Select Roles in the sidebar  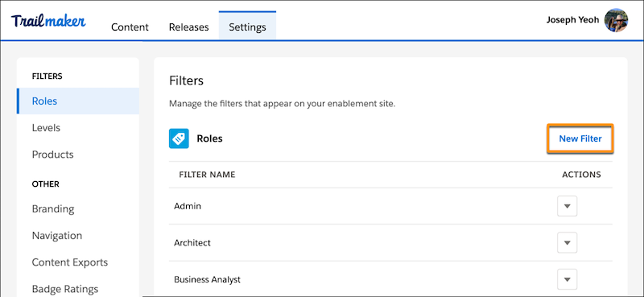[x=78, y=101]
